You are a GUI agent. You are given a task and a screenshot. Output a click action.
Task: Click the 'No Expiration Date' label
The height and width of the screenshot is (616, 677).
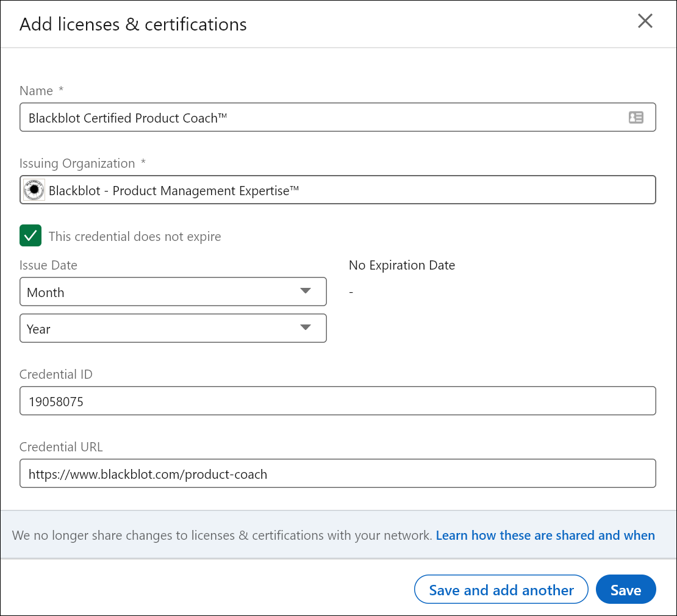[402, 265]
